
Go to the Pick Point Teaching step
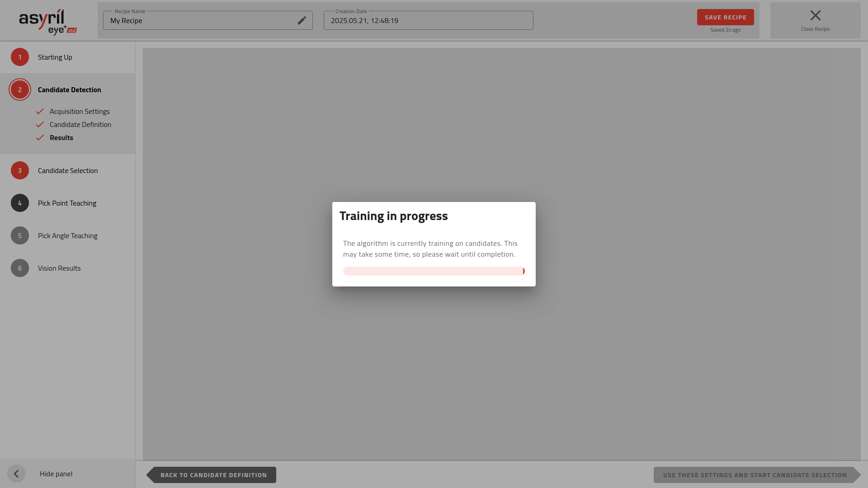pyautogui.click(x=67, y=203)
